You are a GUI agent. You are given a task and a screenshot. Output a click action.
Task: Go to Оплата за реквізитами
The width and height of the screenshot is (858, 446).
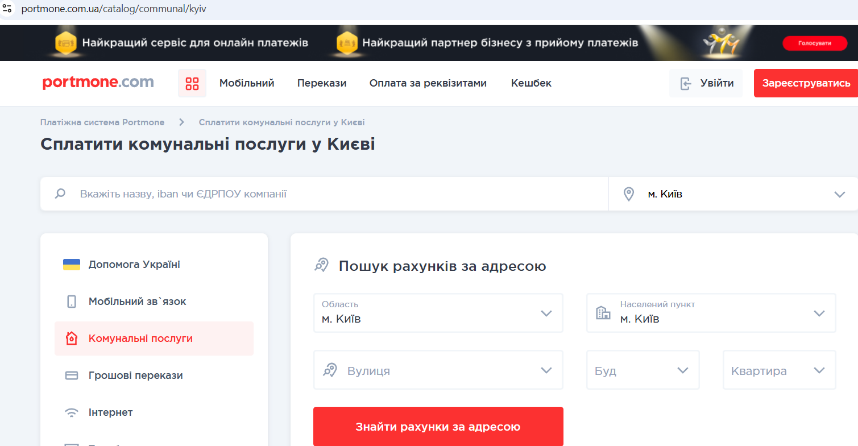click(427, 83)
